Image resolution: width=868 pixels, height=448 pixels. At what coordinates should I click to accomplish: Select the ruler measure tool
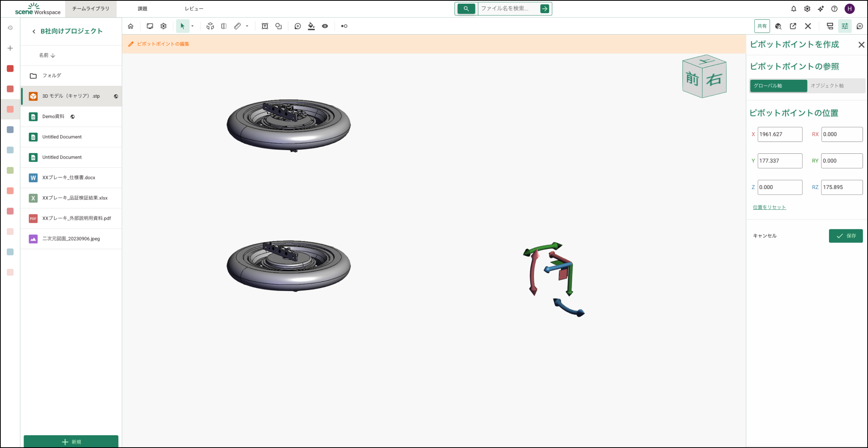[x=237, y=26]
